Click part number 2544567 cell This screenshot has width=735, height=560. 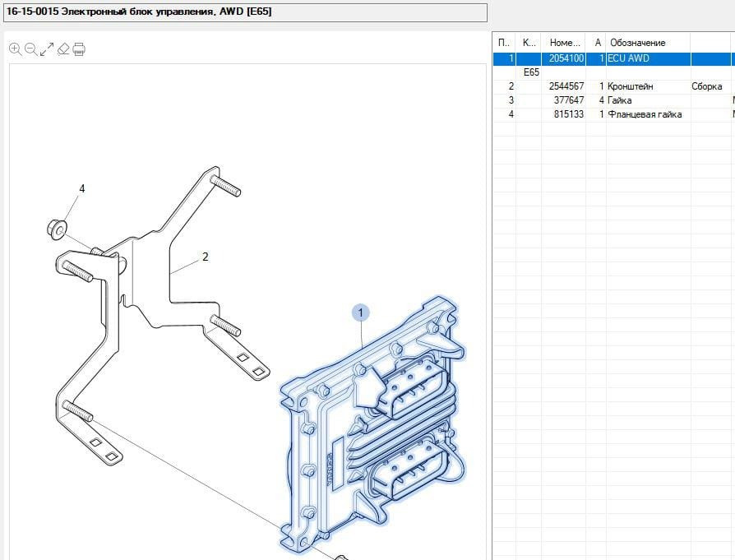point(566,86)
